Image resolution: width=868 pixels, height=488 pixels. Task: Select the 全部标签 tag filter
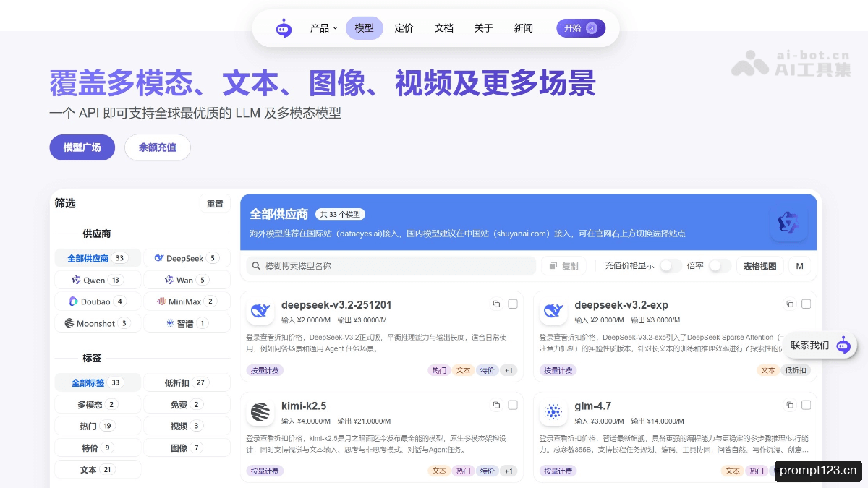tap(98, 382)
